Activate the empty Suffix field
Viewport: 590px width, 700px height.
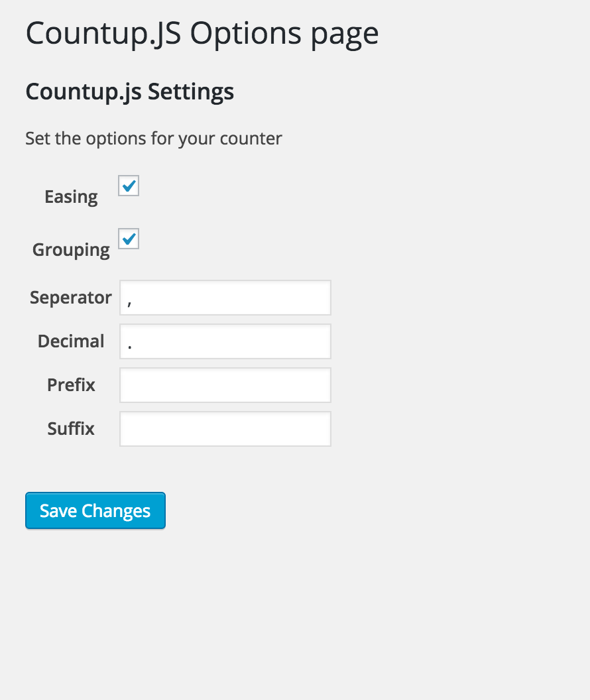tap(225, 429)
